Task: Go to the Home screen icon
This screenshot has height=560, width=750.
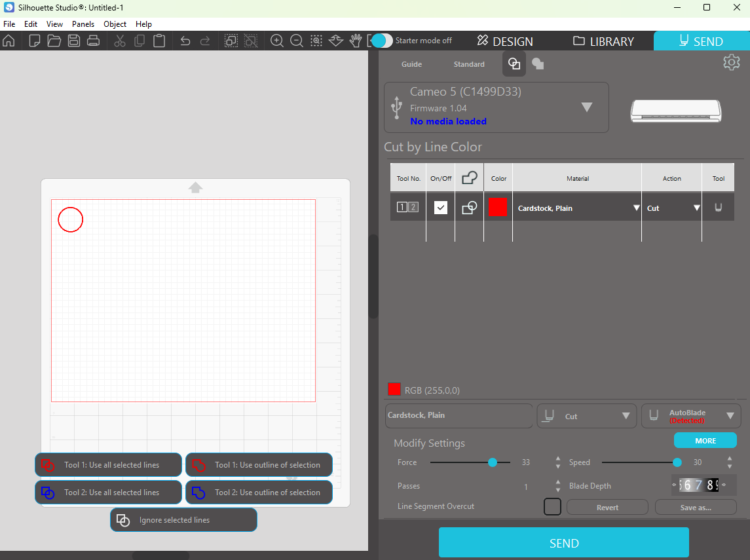Action: click(9, 41)
